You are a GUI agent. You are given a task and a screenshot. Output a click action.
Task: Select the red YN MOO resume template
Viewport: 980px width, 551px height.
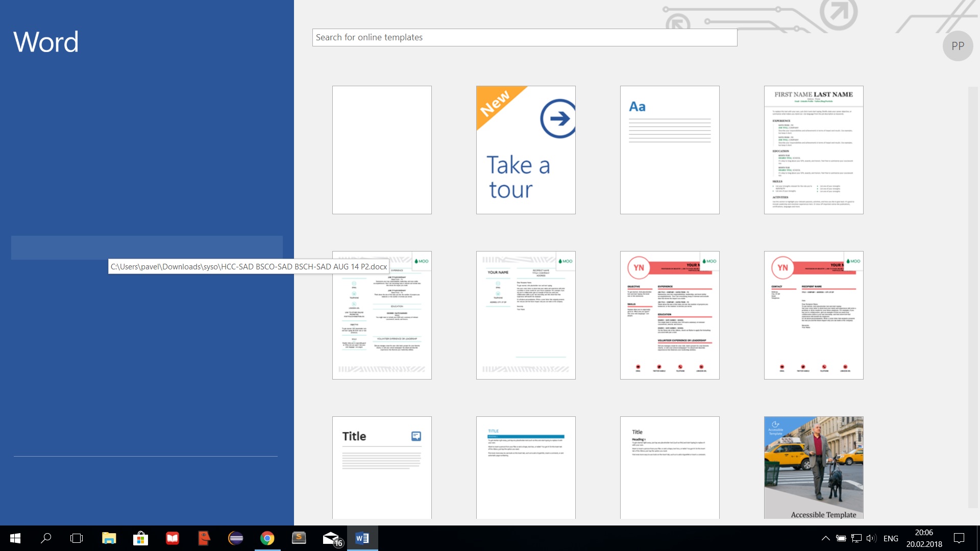click(670, 315)
